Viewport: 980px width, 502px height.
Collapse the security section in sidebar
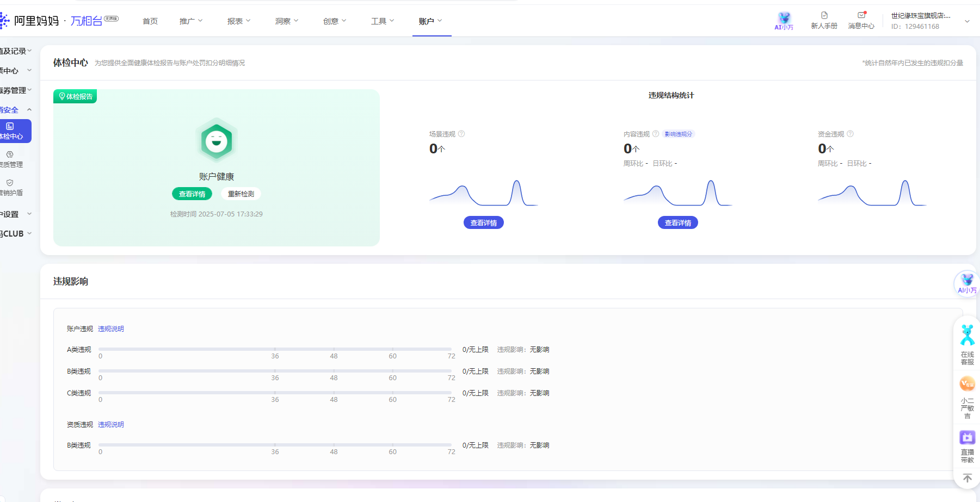(x=29, y=110)
